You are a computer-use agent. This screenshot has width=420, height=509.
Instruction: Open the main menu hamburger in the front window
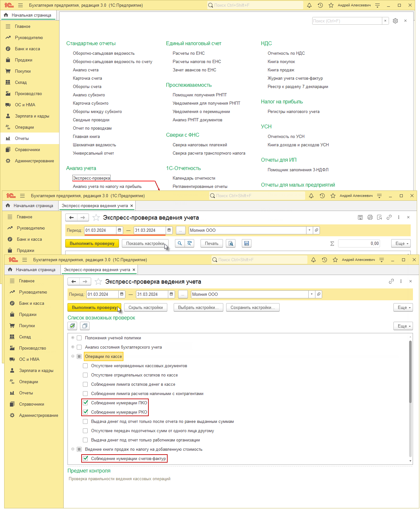point(25,260)
